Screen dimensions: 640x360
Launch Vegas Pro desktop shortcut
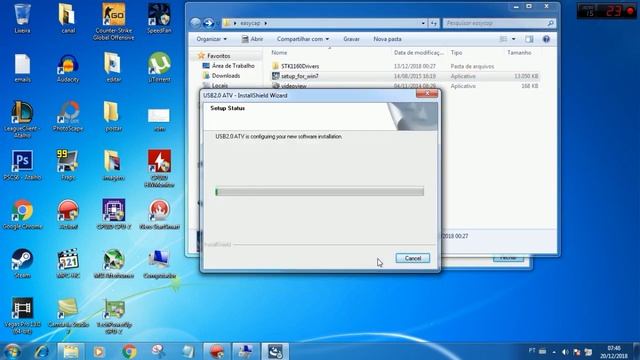(22, 316)
